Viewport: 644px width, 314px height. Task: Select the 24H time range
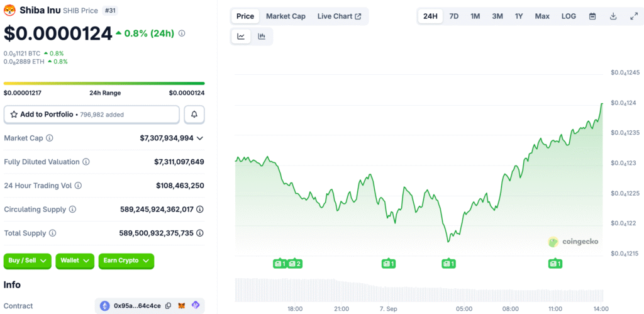click(430, 16)
